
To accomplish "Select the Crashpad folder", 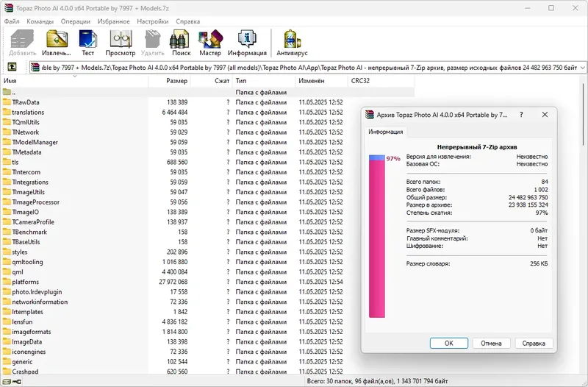I will 25,372.
